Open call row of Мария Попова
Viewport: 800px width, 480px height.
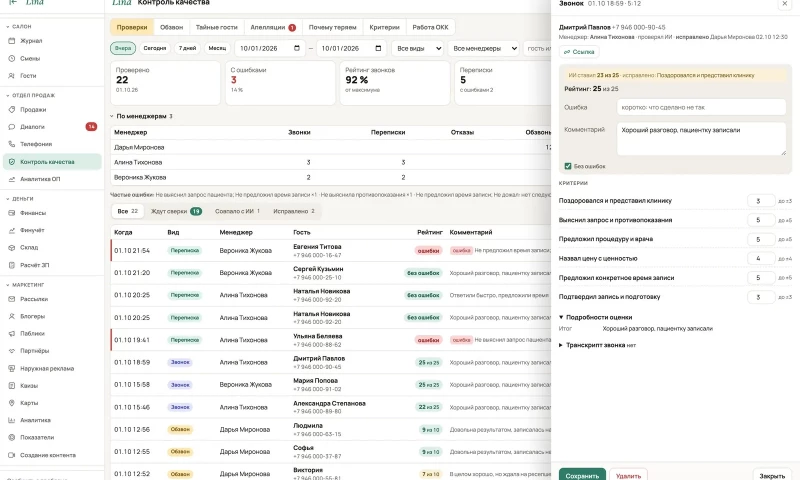pos(331,385)
